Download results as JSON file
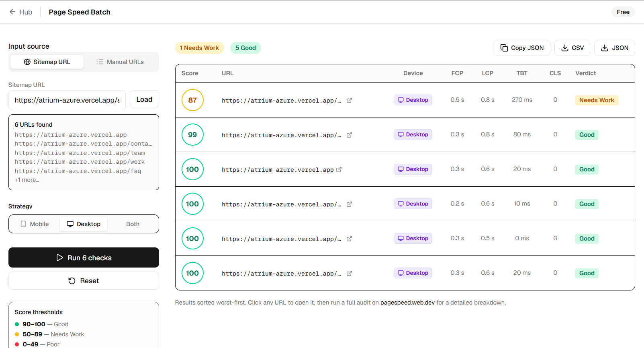 click(614, 48)
